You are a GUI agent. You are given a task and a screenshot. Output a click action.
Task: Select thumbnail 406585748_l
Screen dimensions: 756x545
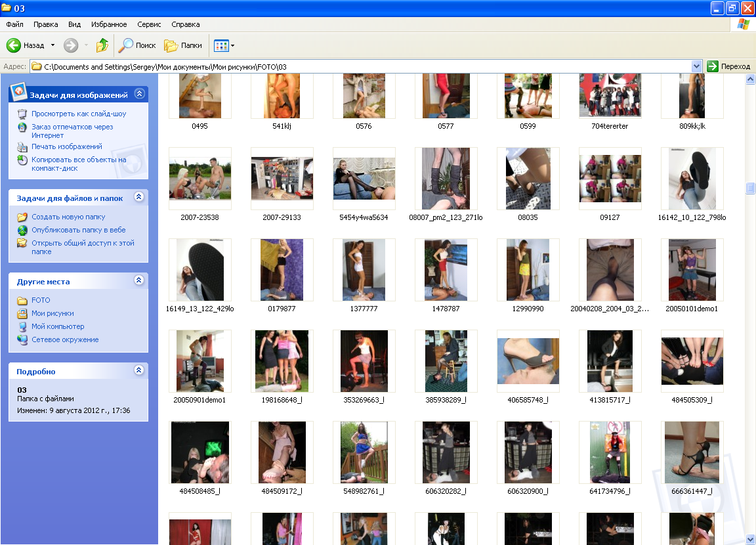(528, 361)
